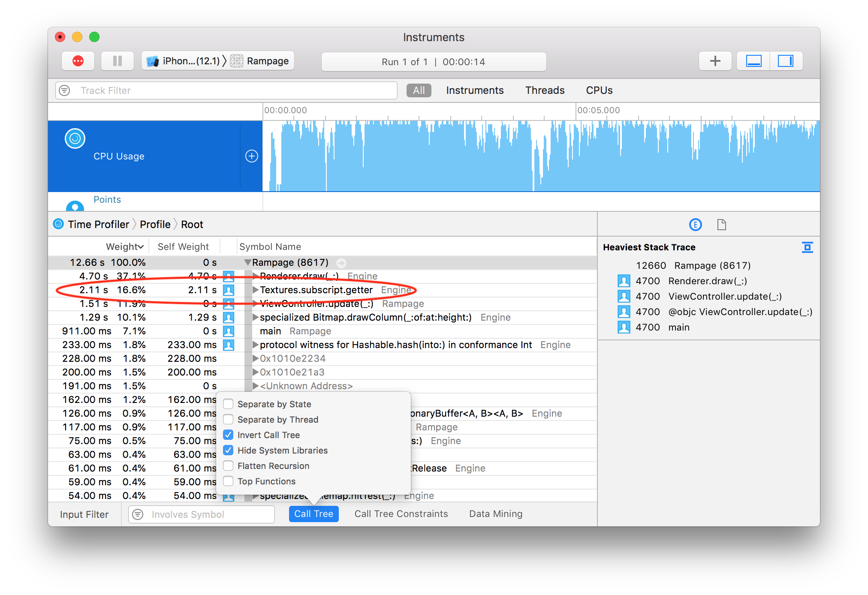The width and height of the screenshot is (868, 595).
Task: Switch to the CPUs tab
Action: [x=599, y=90]
